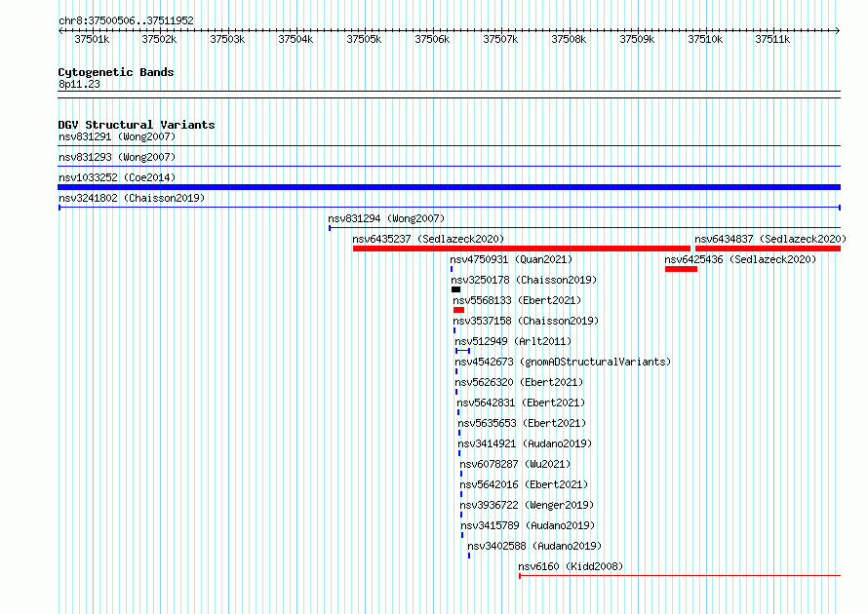868x614 pixels.
Task: Click the 37504k ruler tick label
Action: point(296,39)
